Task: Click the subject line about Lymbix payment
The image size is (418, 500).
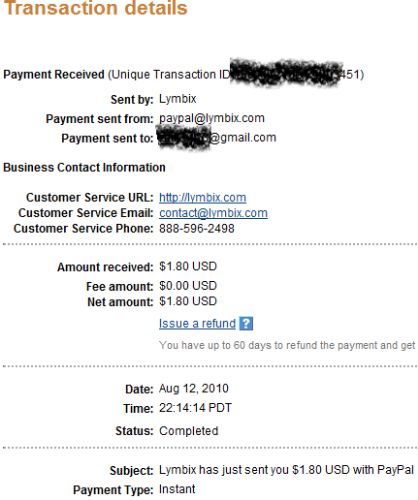Action: tap(286, 470)
